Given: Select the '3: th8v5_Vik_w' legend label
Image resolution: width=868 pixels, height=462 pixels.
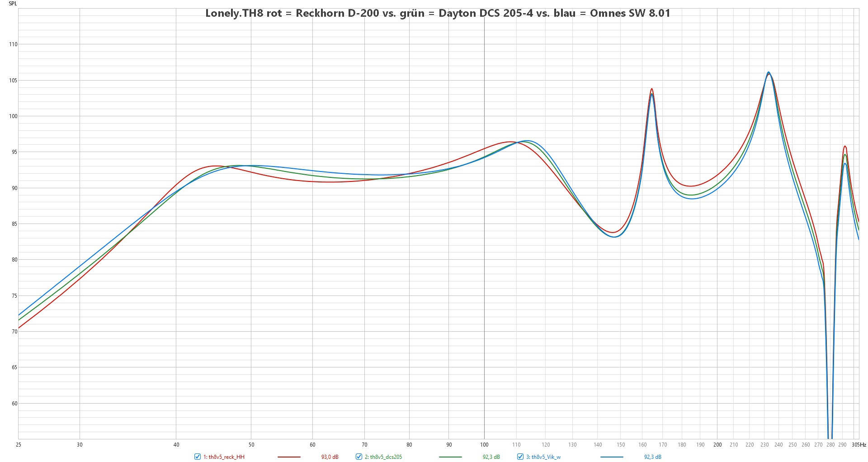Looking at the screenshot, I should pyautogui.click(x=543, y=457).
